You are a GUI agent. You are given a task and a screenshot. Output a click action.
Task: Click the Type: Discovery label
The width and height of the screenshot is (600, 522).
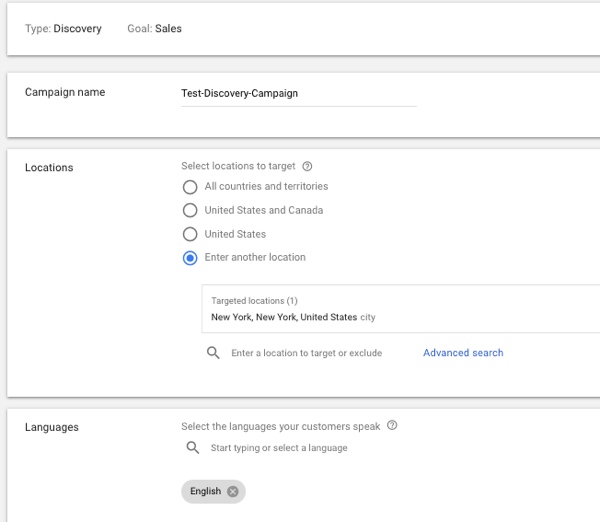(63, 29)
